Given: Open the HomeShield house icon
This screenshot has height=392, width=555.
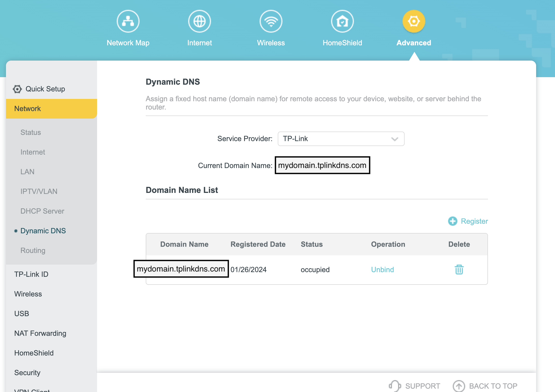Looking at the screenshot, I should [x=342, y=21].
